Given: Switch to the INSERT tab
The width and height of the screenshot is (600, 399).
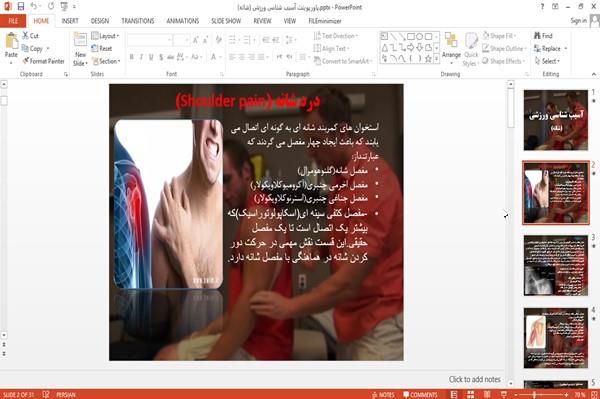Looking at the screenshot, I should (70, 21).
